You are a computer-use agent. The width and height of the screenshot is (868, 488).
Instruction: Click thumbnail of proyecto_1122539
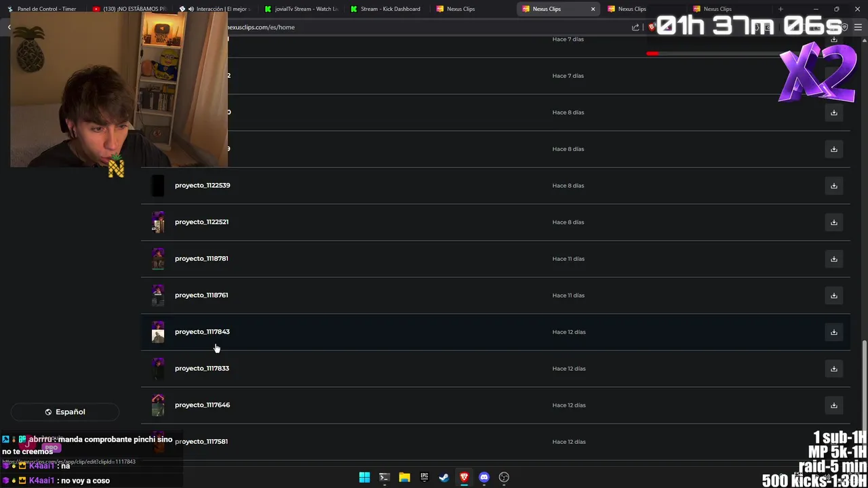click(158, 186)
